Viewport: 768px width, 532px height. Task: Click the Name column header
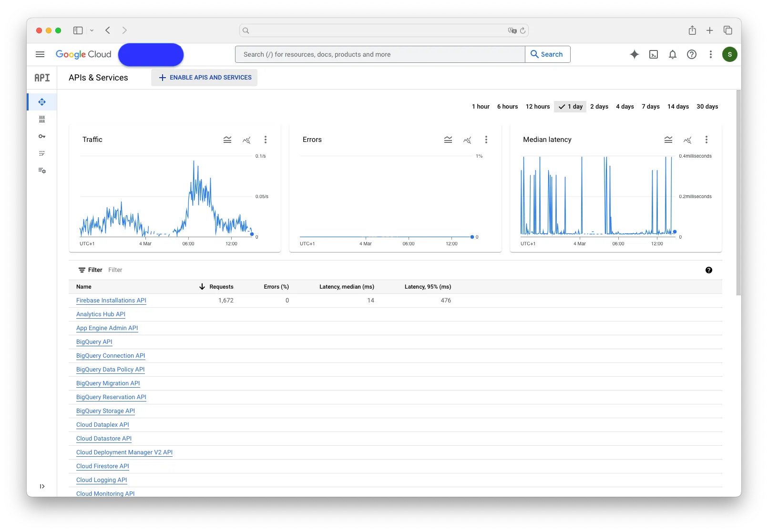point(84,287)
